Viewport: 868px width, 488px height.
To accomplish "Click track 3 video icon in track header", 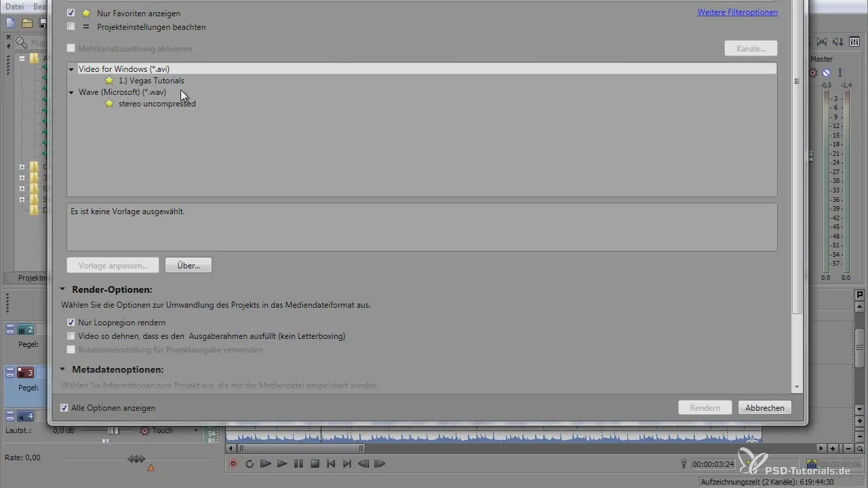I will click(x=25, y=372).
